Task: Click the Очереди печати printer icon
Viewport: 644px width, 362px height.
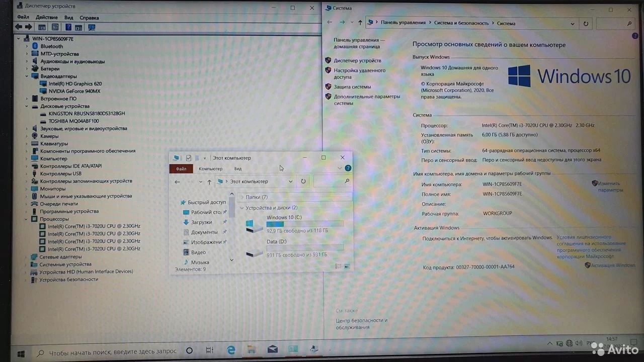Action: coord(35,204)
